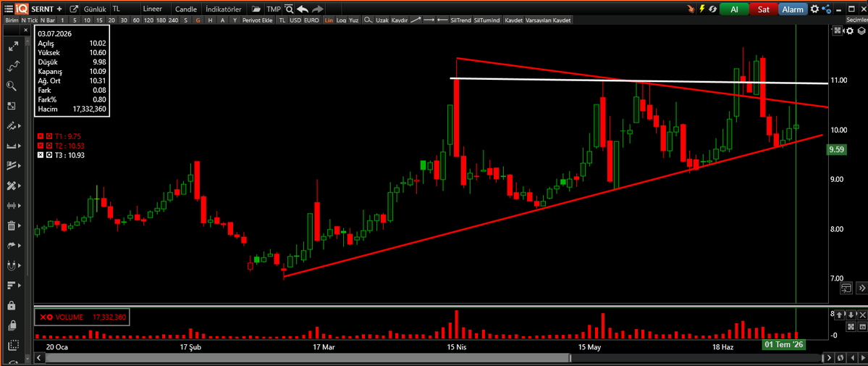Image resolution: width=868 pixels, height=366 pixels.
Task: Switch scale to Yuz percent
Action: point(354,20)
